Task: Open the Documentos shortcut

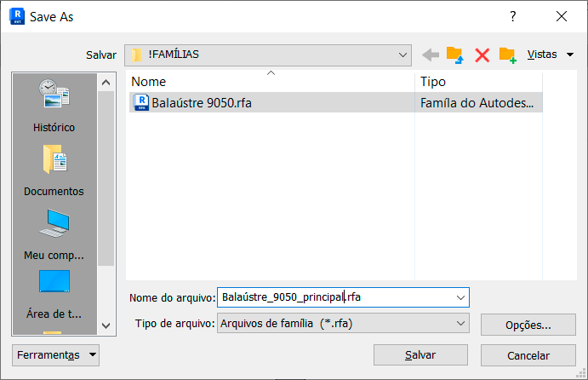Action: coord(54,170)
